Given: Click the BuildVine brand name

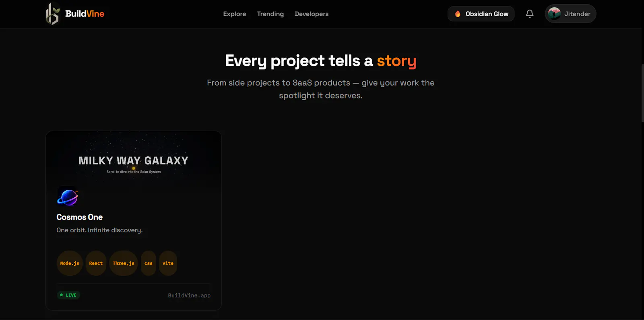Looking at the screenshot, I should 85,14.
